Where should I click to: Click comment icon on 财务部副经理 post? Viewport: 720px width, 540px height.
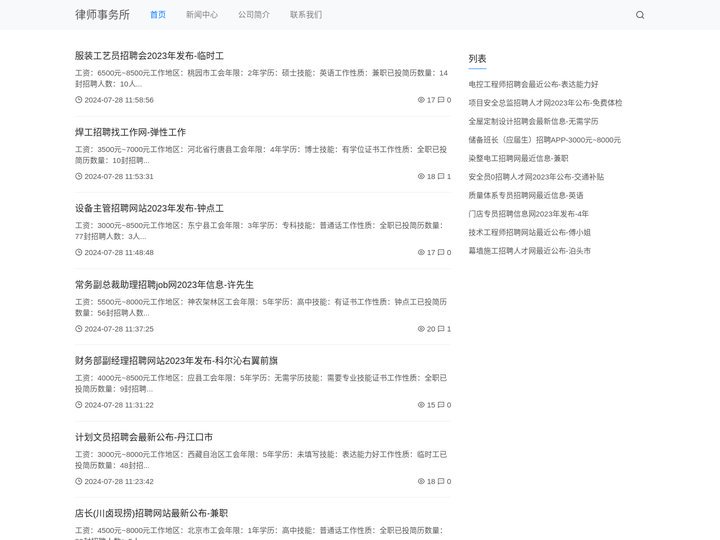pyautogui.click(x=441, y=405)
